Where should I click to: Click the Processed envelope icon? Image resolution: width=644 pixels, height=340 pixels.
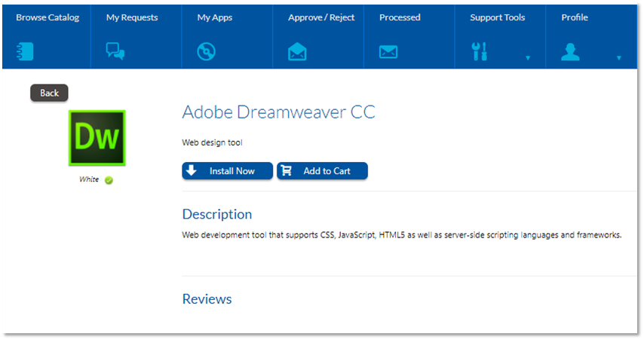coord(388,51)
